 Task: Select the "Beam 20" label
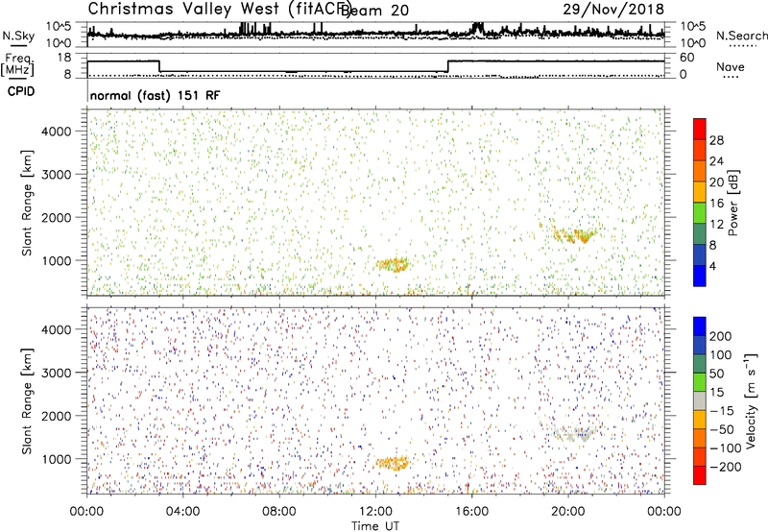coord(374,11)
